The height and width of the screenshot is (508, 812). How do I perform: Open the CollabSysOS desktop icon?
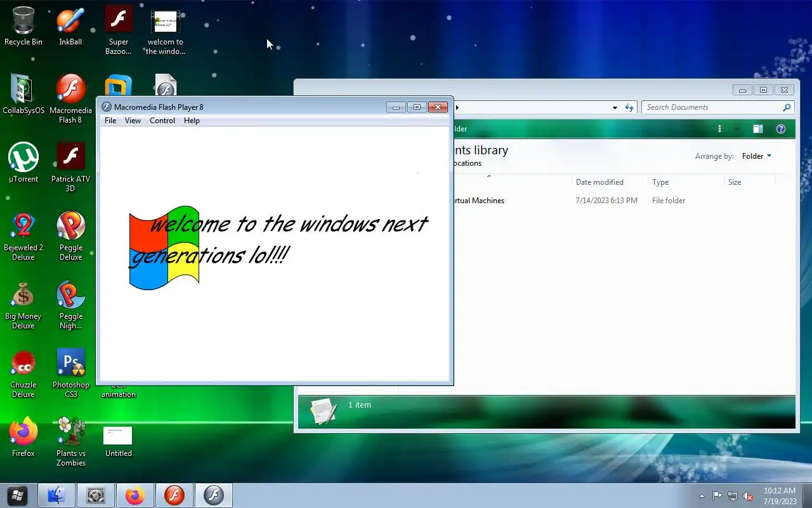click(23, 94)
